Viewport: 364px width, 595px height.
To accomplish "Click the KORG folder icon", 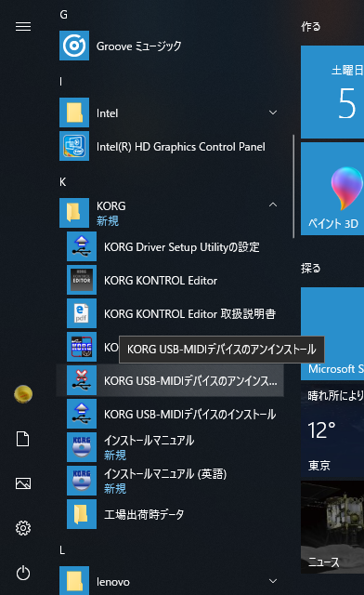I will click(74, 213).
